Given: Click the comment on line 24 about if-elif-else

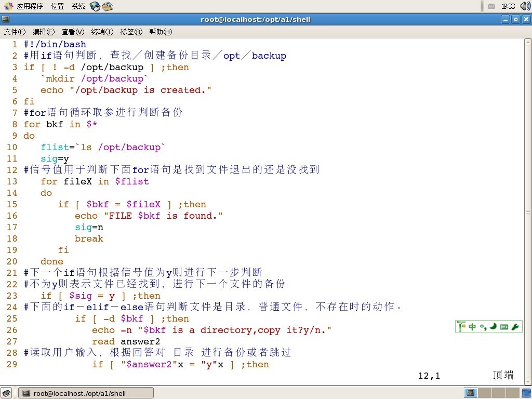Looking at the screenshot, I should (214, 307).
